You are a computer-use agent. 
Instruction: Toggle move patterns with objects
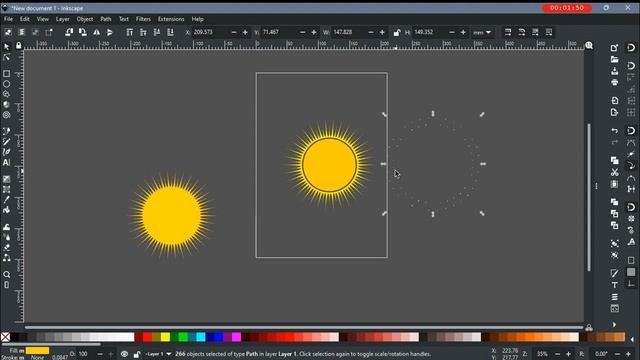point(549,32)
